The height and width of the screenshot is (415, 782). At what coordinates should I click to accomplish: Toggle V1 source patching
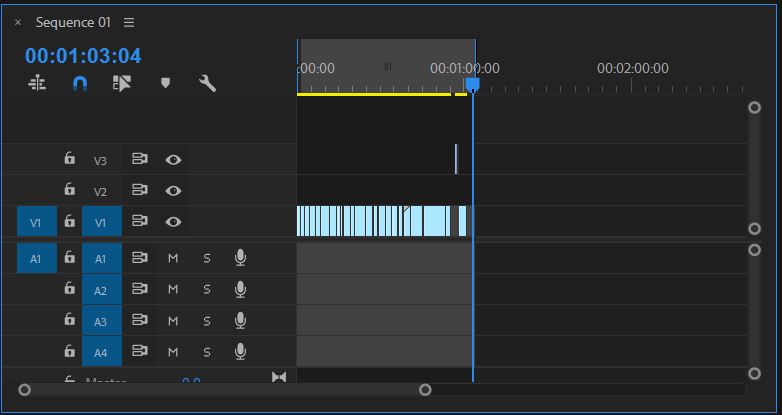coord(37,221)
